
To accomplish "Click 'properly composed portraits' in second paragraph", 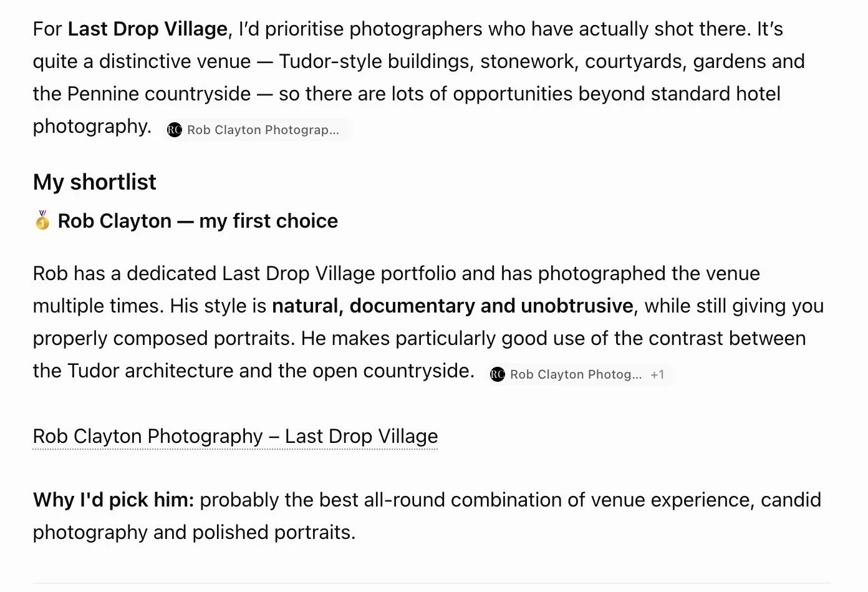I will click(163, 338).
